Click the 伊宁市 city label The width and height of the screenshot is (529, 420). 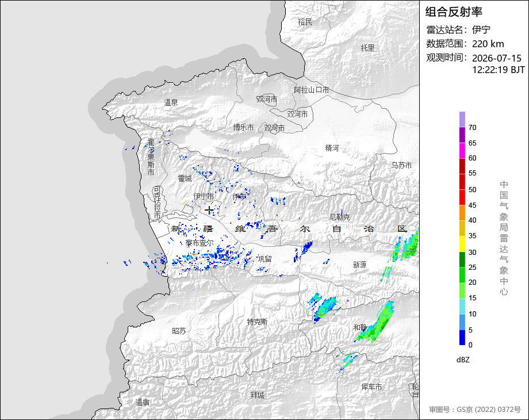[204, 196]
